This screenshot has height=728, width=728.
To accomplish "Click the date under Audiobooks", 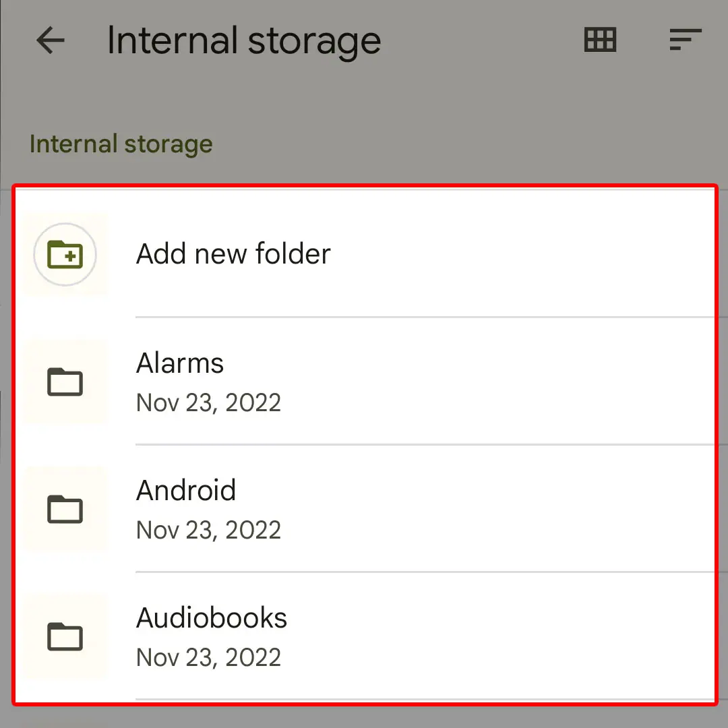I will pos(208,658).
